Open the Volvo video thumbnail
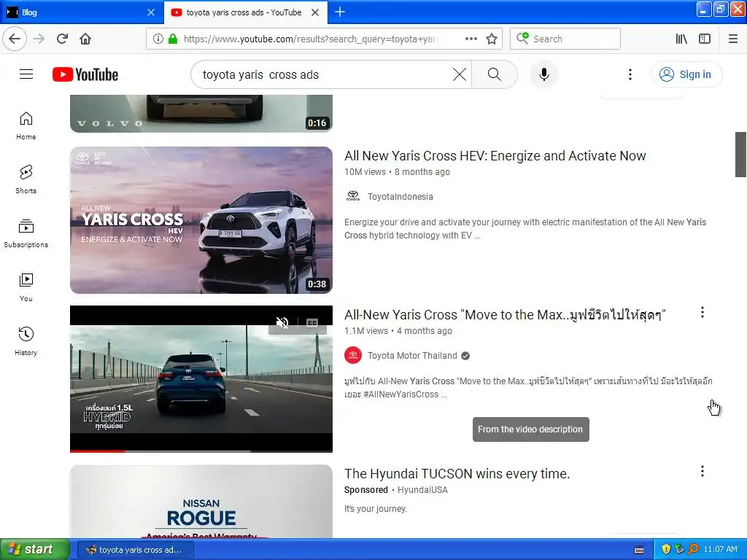The height and width of the screenshot is (560, 747). click(201, 113)
